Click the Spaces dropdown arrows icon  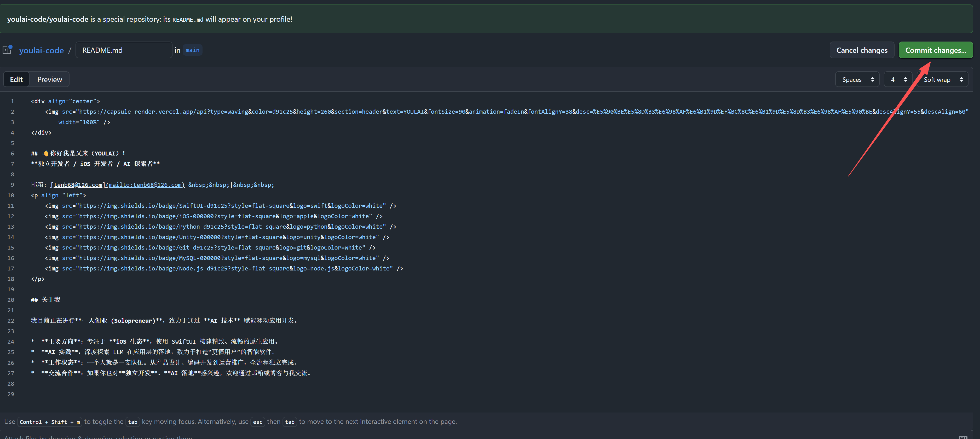pyautogui.click(x=872, y=79)
